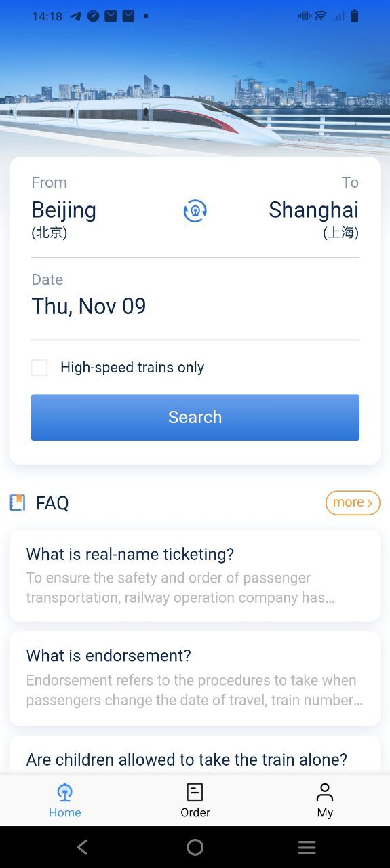Image resolution: width=390 pixels, height=868 pixels.
Task: Open the Order tab icon
Action: [x=195, y=791]
